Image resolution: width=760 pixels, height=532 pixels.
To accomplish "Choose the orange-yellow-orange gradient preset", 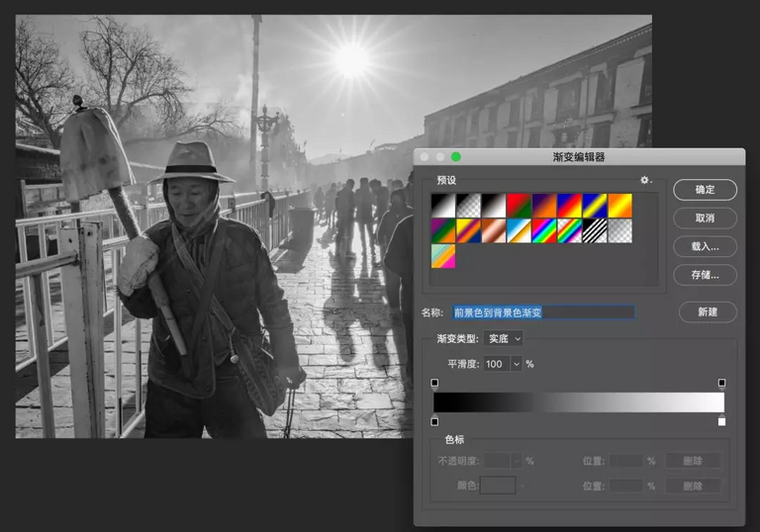I will (x=619, y=205).
